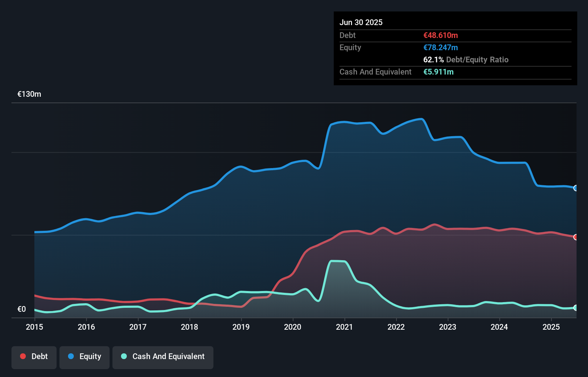588x377 pixels.
Task: Select the 2025 axis label
Action: coord(551,327)
